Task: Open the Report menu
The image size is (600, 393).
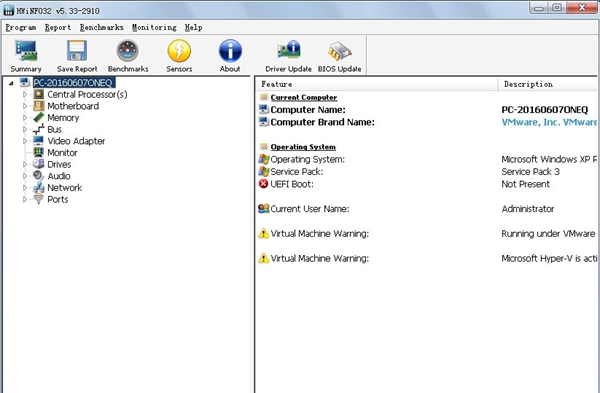Action: coord(58,28)
